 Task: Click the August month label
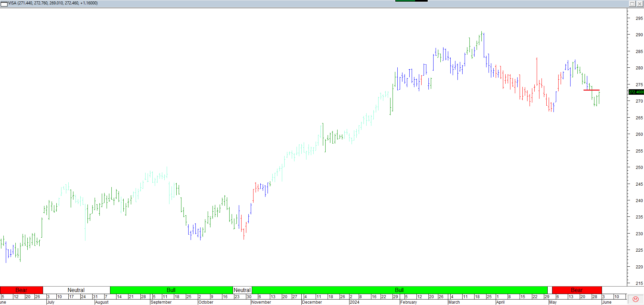pyautogui.click(x=102, y=302)
